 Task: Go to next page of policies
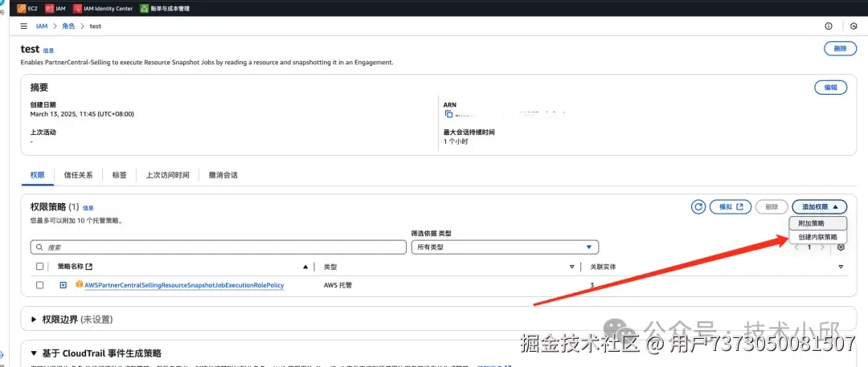822,247
